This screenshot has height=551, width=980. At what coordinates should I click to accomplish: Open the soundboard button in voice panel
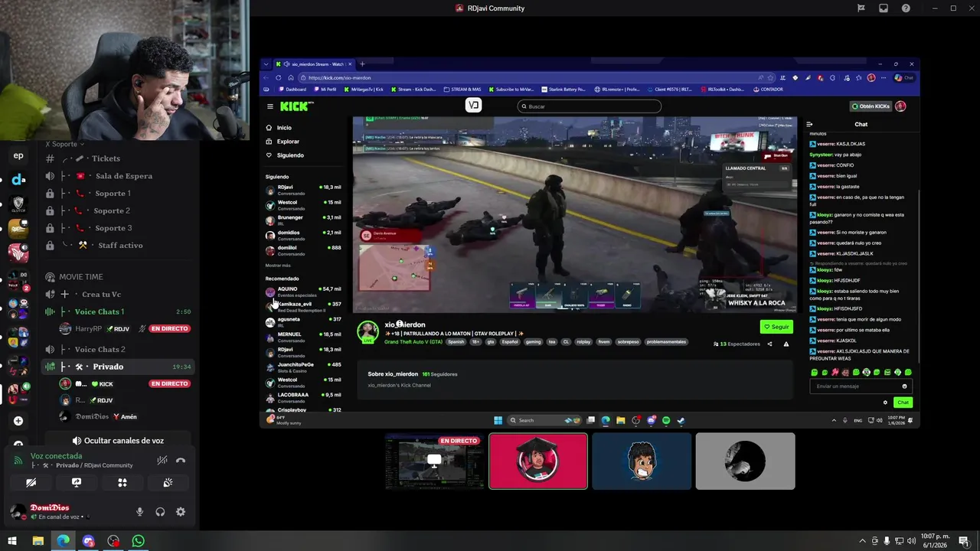click(168, 483)
